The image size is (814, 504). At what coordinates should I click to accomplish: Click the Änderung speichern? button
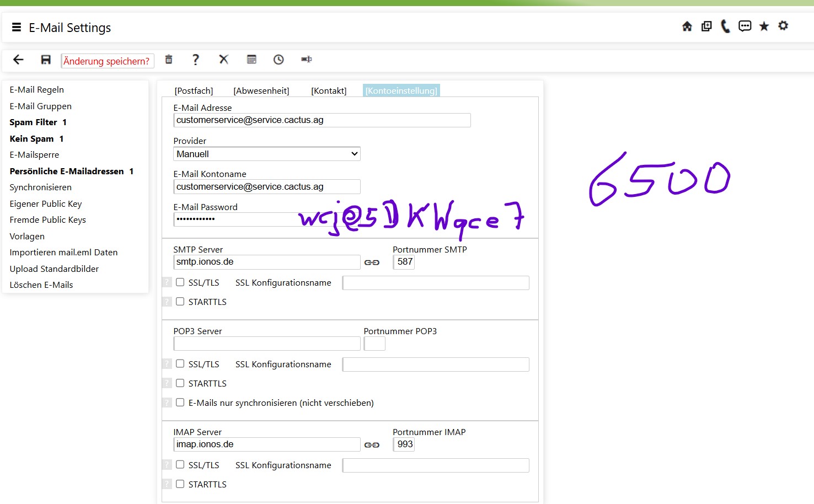coord(106,61)
